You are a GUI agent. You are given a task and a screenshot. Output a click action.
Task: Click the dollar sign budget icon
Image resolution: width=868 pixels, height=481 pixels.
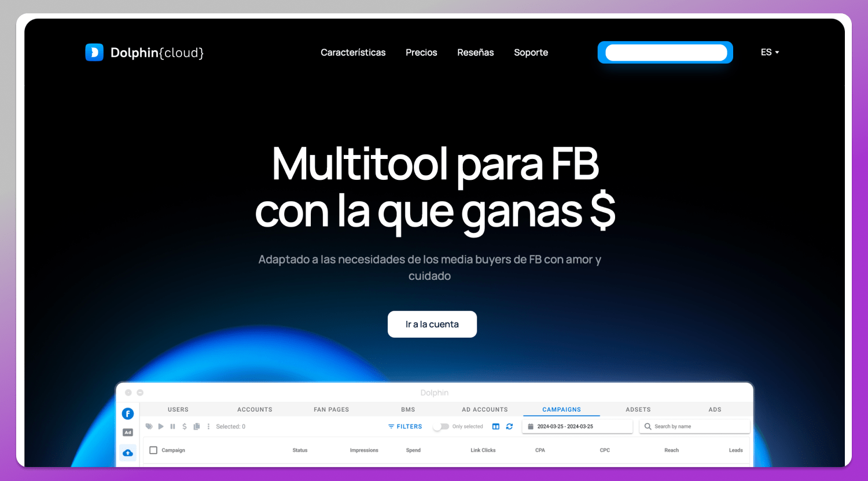coord(185,427)
